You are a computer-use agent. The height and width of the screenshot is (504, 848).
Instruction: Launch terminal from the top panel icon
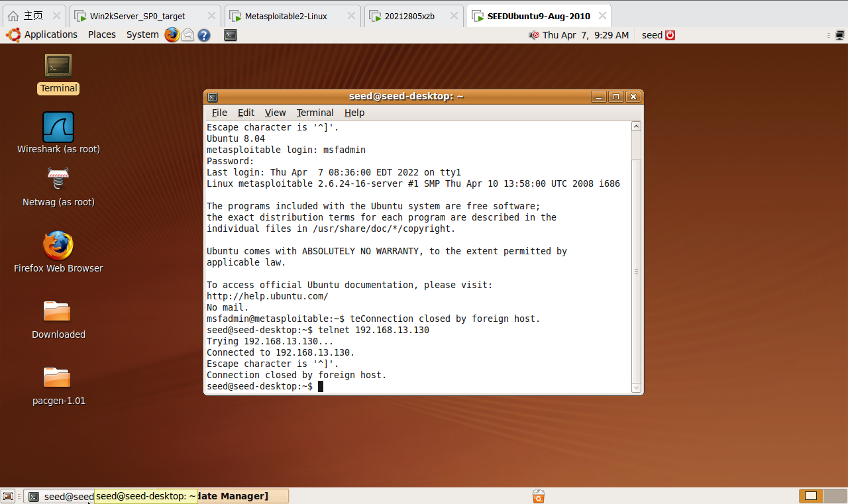(231, 35)
